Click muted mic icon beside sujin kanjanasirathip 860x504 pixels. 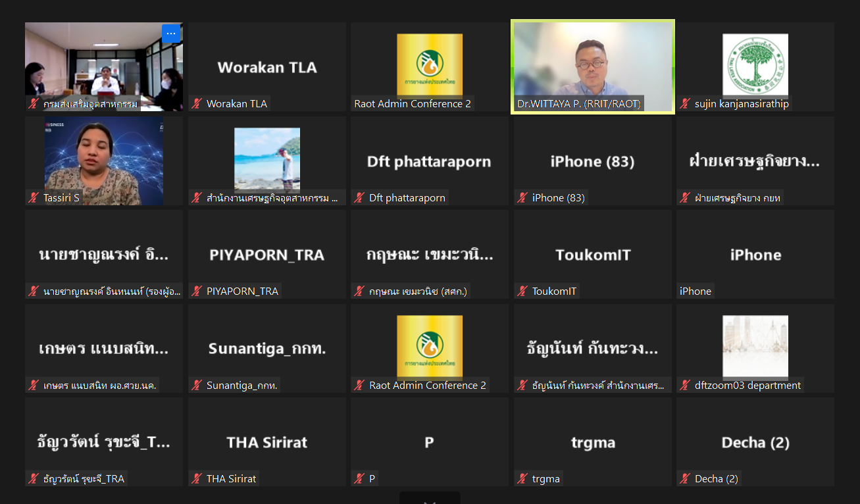coord(684,104)
